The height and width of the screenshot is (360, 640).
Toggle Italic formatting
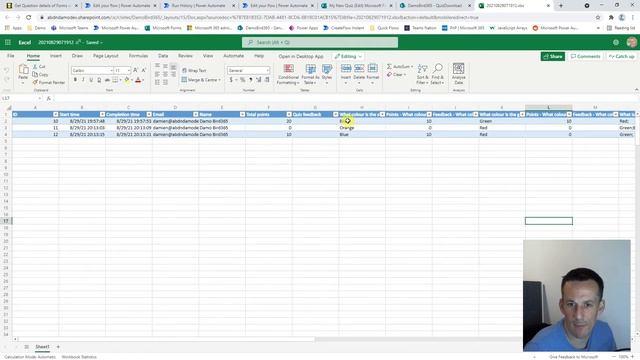tap(83, 80)
